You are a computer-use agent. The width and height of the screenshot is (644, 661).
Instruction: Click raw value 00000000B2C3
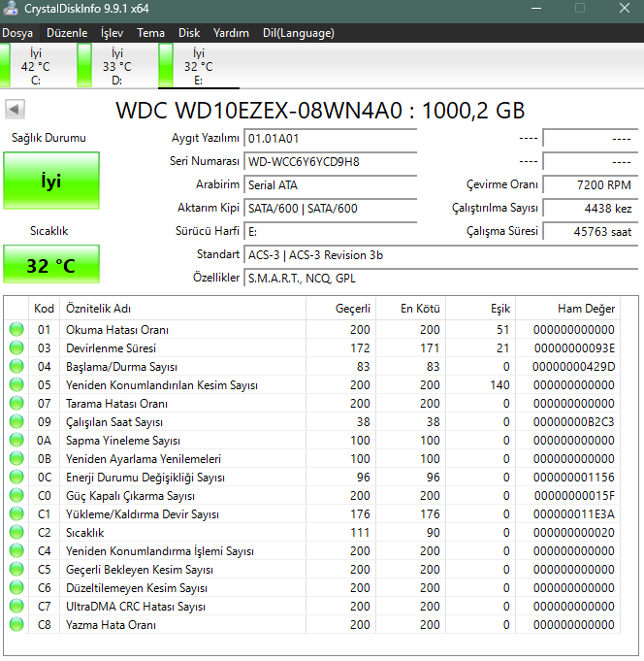(x=573, y=421)
